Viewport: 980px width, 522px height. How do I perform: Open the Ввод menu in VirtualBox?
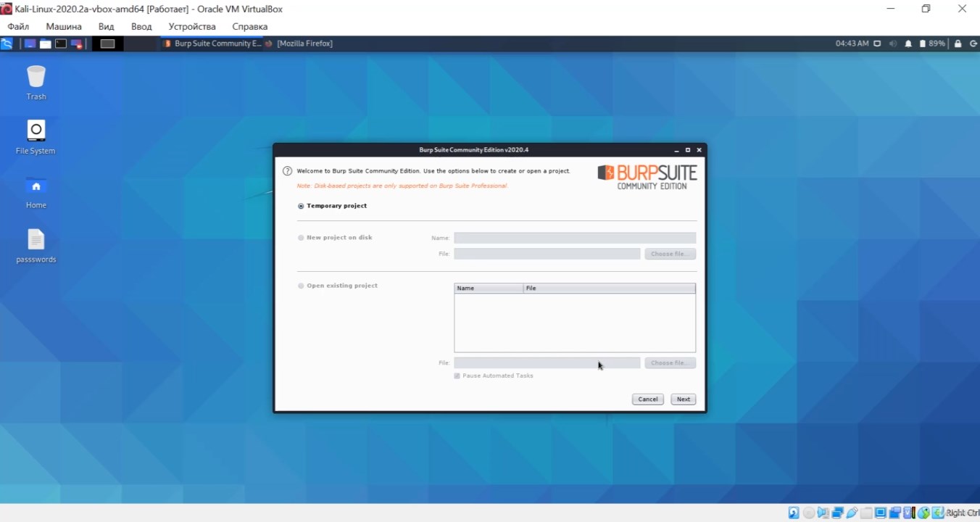pos(141,27)
